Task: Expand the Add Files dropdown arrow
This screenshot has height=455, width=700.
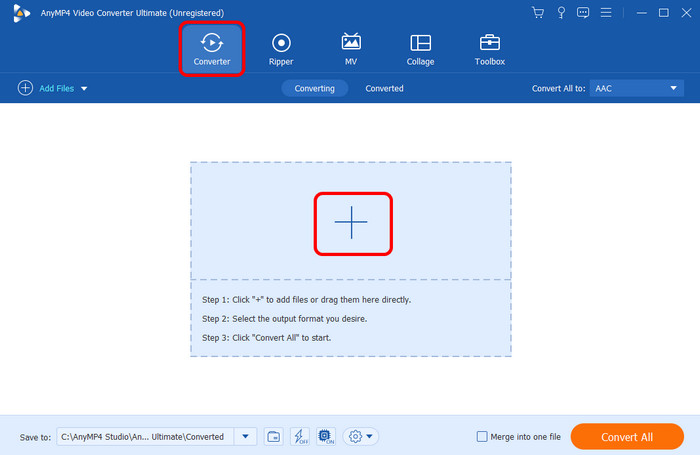Action: [x=84, y=89]
